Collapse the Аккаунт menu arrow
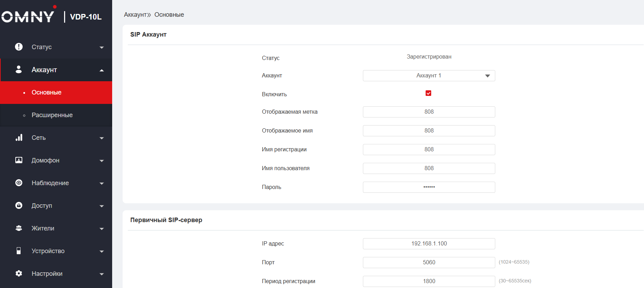Screen dimensions: 644x288 click(102, 70)
